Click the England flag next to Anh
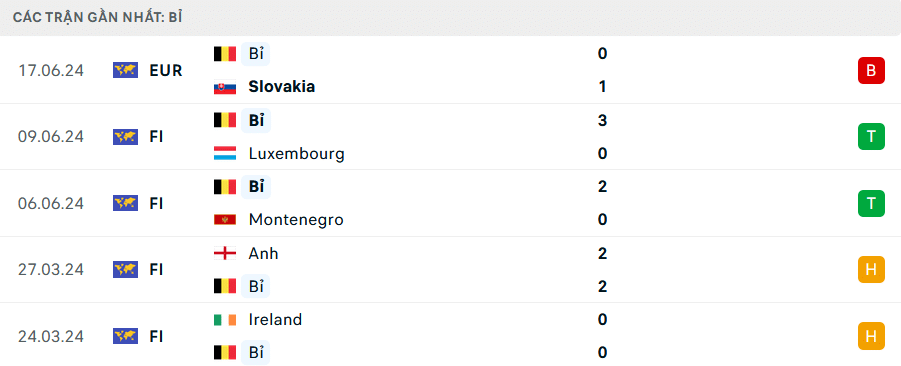Image resolution: width=901 pixels, height=366 pixels. [225, 253]
